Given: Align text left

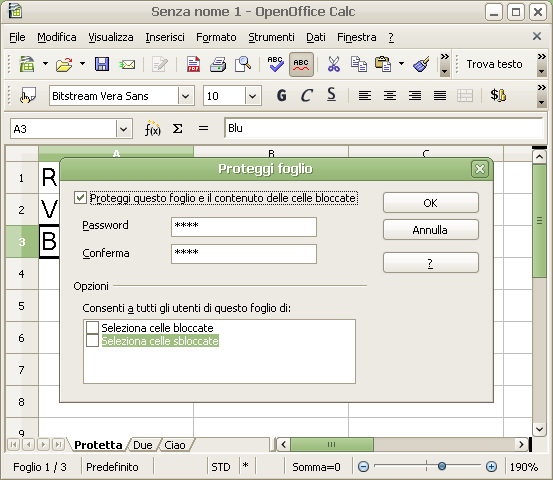Looking at the screenshot, I should [x=365, y=96].
